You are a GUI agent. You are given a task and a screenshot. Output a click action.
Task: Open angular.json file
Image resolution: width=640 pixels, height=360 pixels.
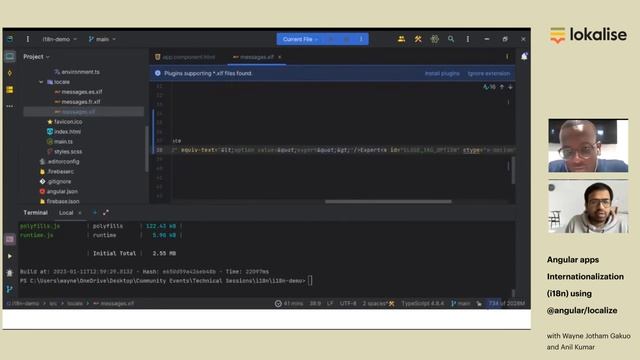pos(59,191)
